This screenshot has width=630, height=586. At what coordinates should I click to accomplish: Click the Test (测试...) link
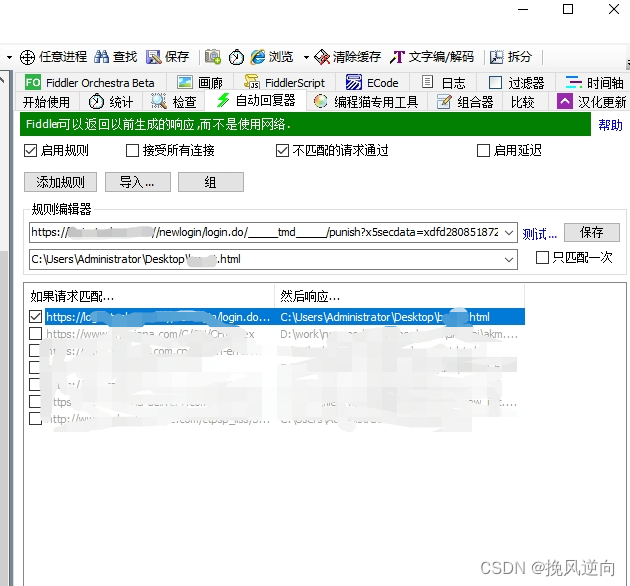coord(539,233)
